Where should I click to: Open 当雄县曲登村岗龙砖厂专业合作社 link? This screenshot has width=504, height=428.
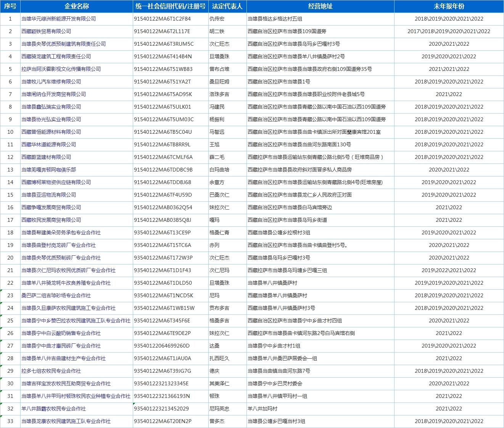pyautogui.click(x=59, y=245)
